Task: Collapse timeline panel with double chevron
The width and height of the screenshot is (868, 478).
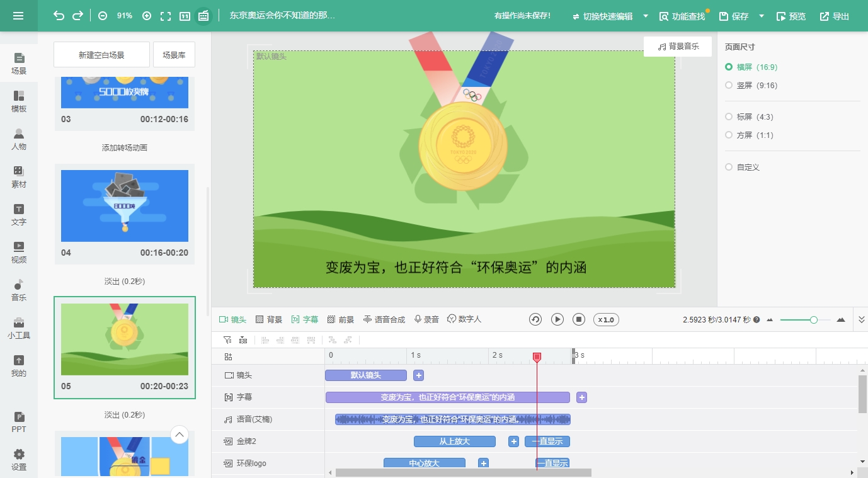Action: pyautogui.click(x=862, y=320)
